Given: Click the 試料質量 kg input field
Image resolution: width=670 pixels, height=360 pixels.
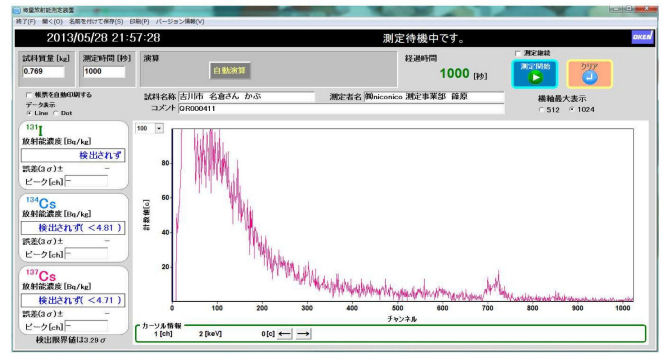Looking at the screenshot, I should click(44, 71).
